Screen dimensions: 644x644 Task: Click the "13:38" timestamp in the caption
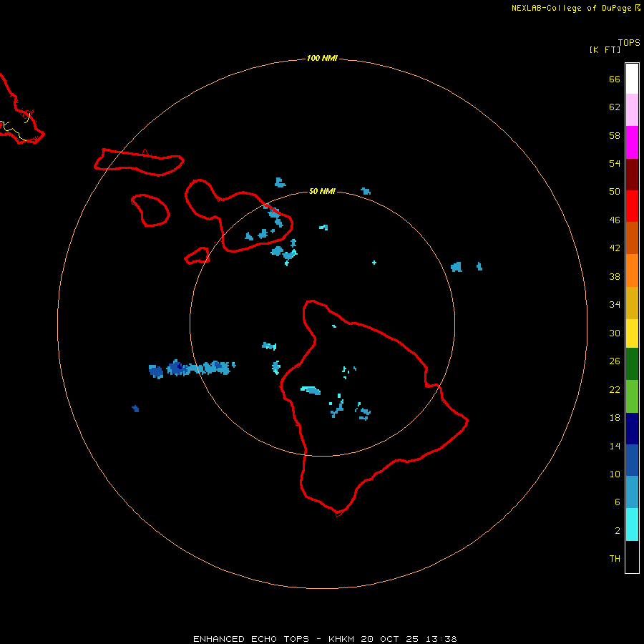(441, 639)
